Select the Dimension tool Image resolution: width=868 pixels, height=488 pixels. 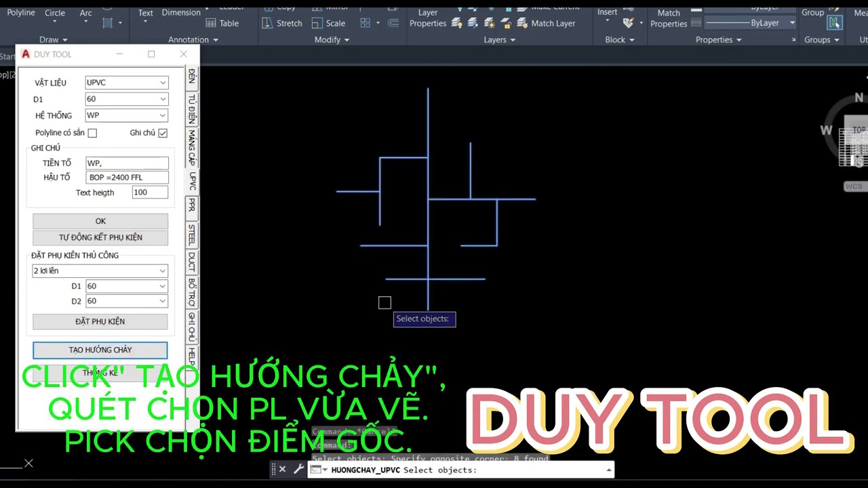tap(181, 13)
